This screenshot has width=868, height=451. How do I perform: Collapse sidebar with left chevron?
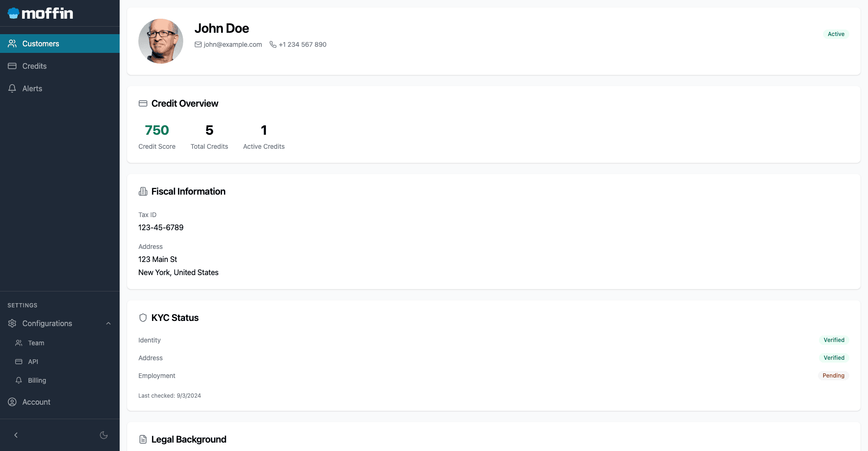[x=16, y=435]
